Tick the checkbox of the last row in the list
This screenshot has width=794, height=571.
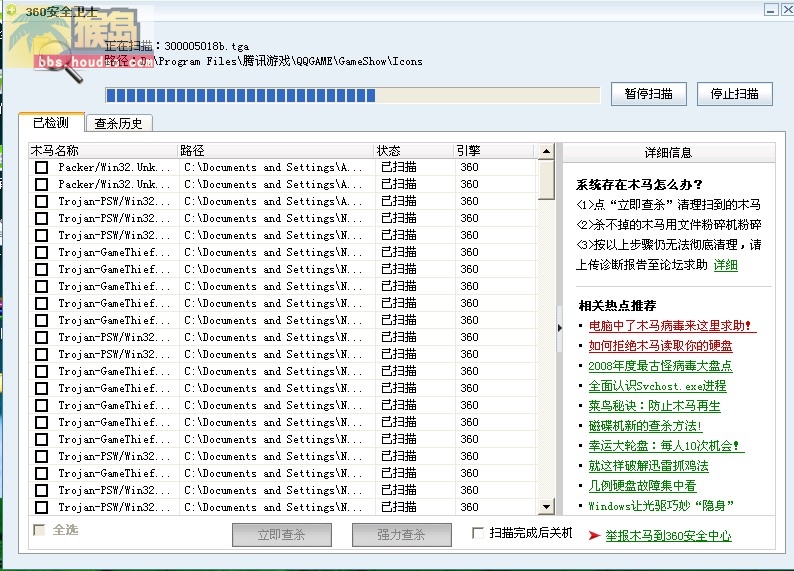coord(42,507)
